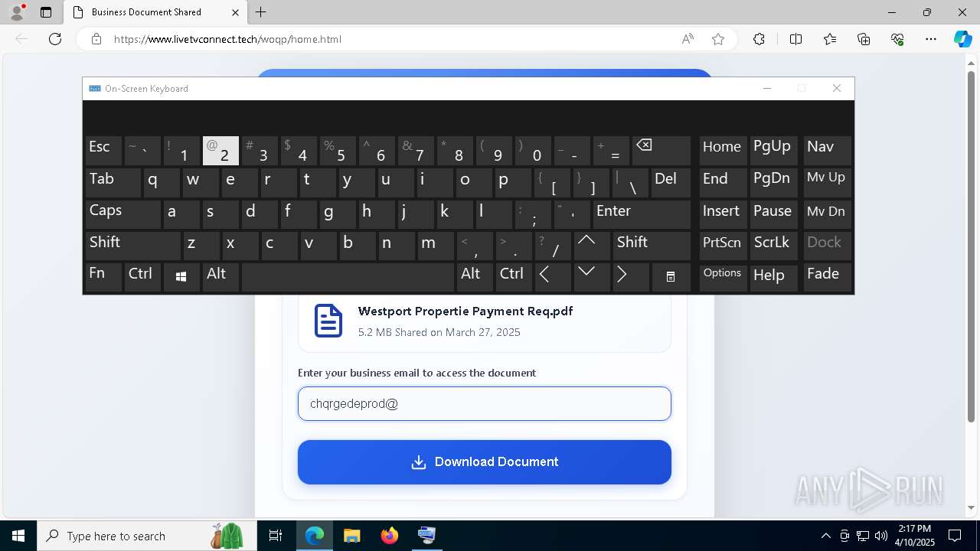980x551 pixels.
Task: Open a new tab with plus button
Action: point(261,12)
